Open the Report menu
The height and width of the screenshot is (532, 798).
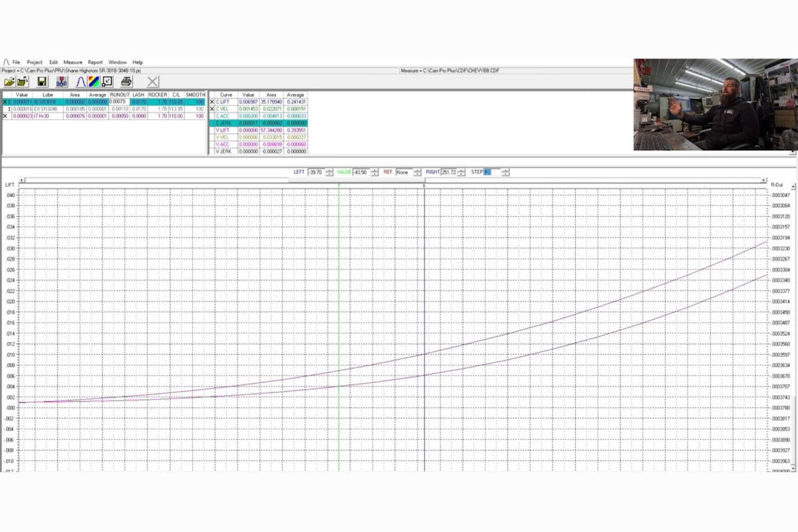95,62
